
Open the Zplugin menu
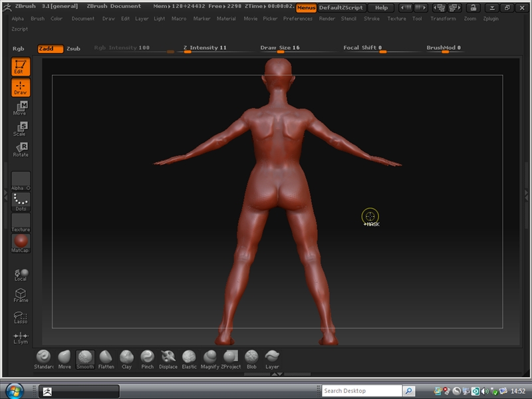(491, 19)
